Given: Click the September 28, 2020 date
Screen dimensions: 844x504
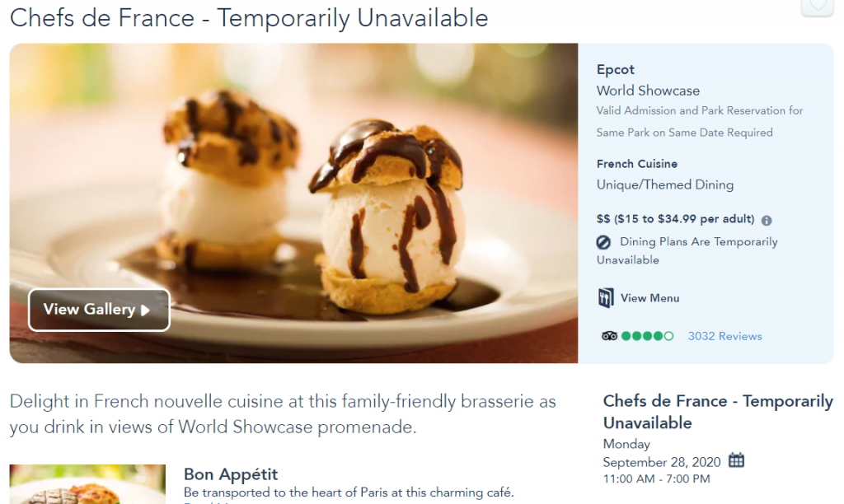Looking at the screenshot, I should pos(661,462).
